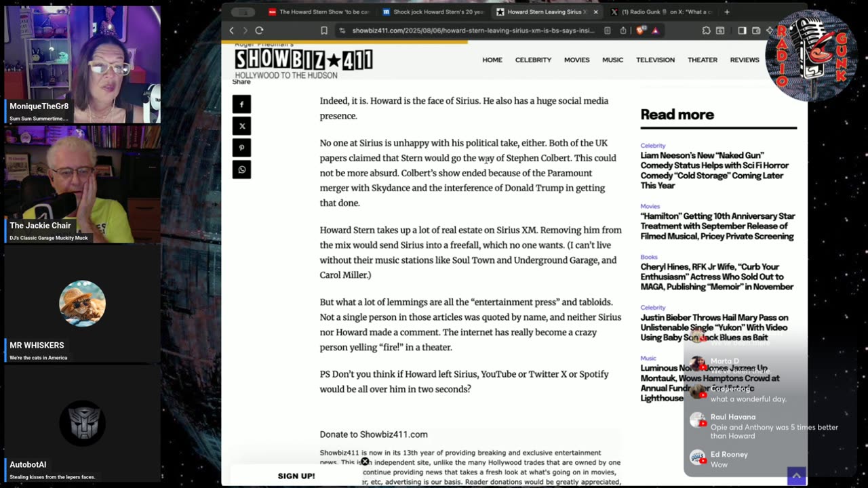The height and width of the screenshot is (488, 868).
Task: Open Justin Bieber Yukon article
Action: pyautogui.click(x=714, y=327)
